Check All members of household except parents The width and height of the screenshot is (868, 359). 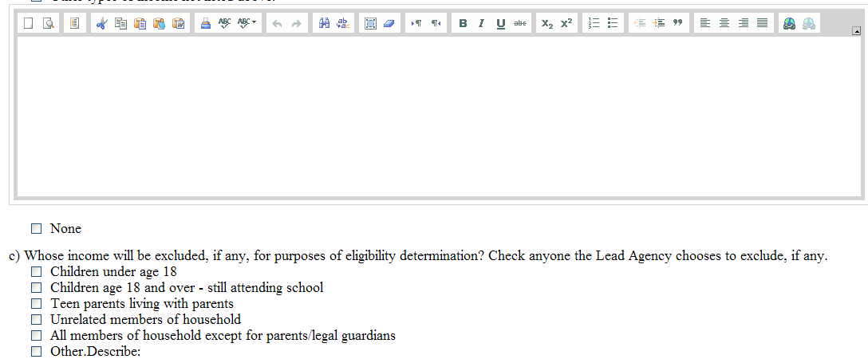pyautogui.click(x=37, y=335)
